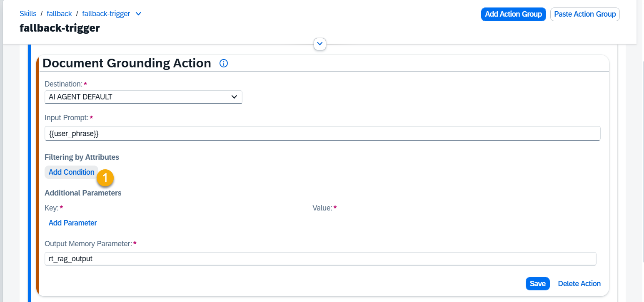Collapse the header using the center chevron
Viewport: 644px width, 302px height.
point(320,43)
